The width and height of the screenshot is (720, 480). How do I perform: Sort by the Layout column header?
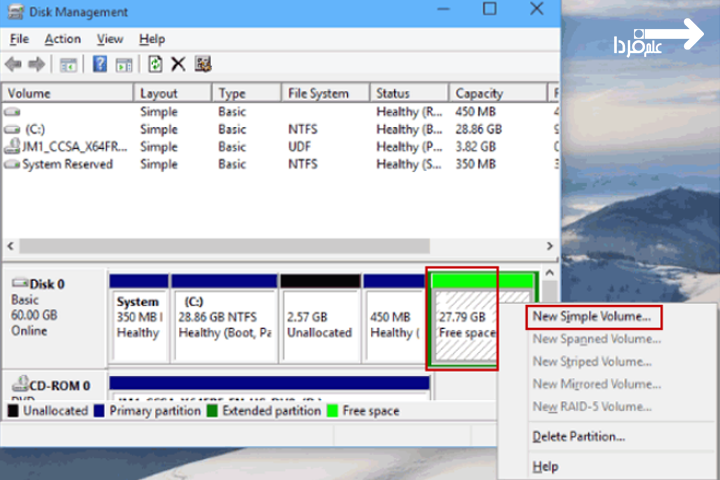click(x=173, y=93)
